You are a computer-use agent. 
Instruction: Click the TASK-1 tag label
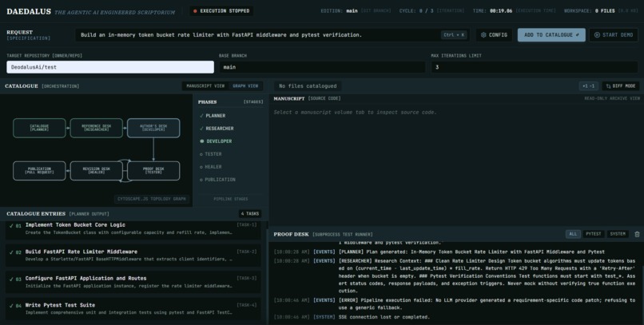pos(247,225)
